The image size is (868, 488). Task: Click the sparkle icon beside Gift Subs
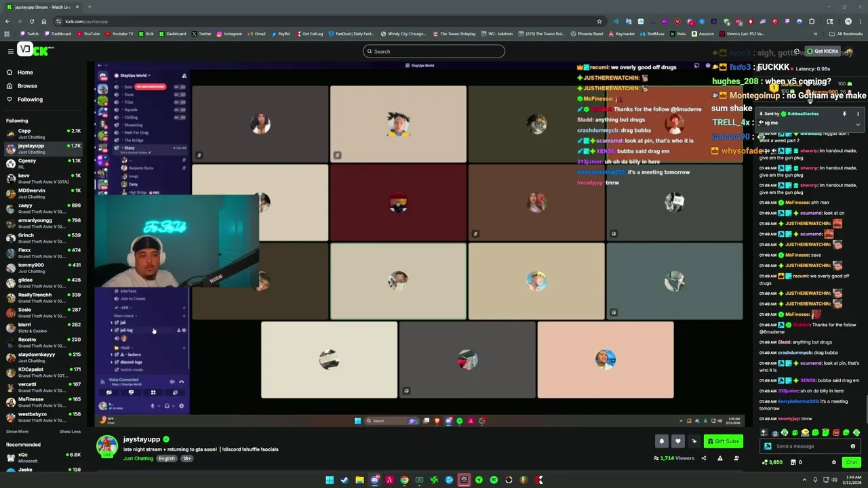694,441
